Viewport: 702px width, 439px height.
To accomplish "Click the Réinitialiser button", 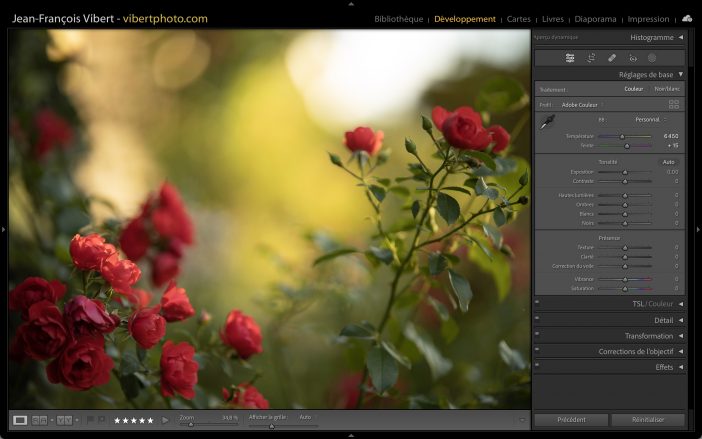I will [x=648, y=420].
